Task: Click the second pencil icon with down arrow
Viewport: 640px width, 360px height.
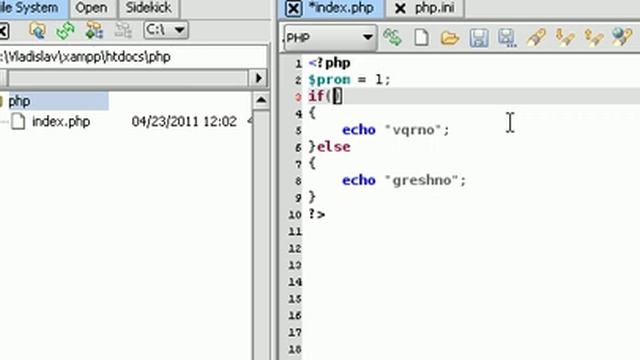Action: [565, 38]
